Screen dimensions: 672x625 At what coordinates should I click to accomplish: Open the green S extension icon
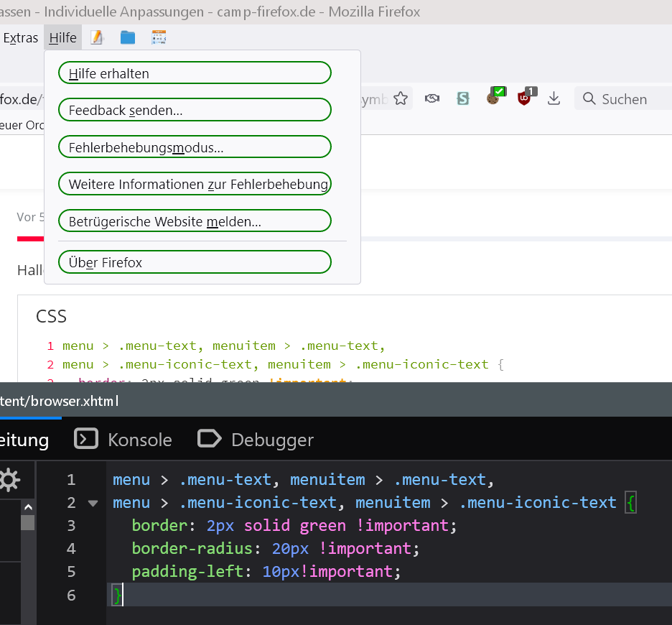click(463, 98)
